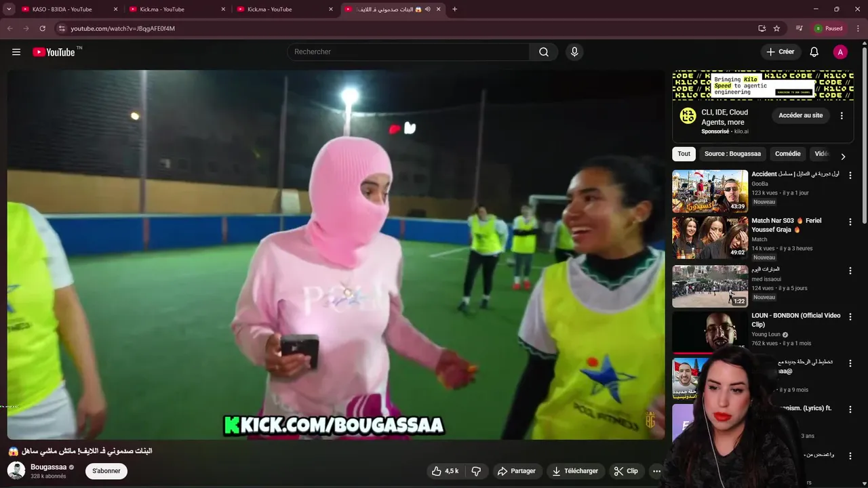Viewport: 868px width, 488px height.
Task: Open Bougassaa channel name link
Action: point(48,467)
